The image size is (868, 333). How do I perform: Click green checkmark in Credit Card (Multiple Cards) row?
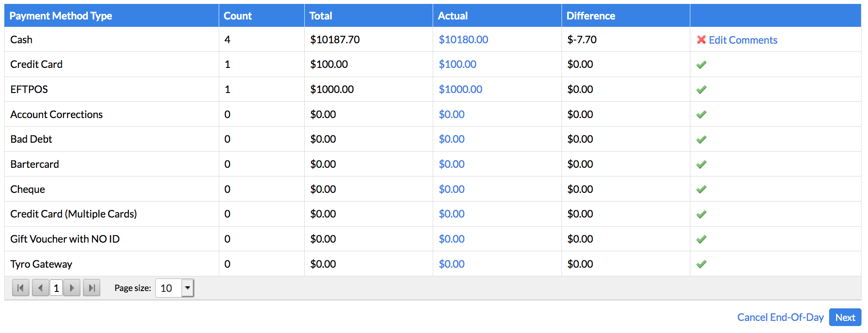click(x=701, y=215)
